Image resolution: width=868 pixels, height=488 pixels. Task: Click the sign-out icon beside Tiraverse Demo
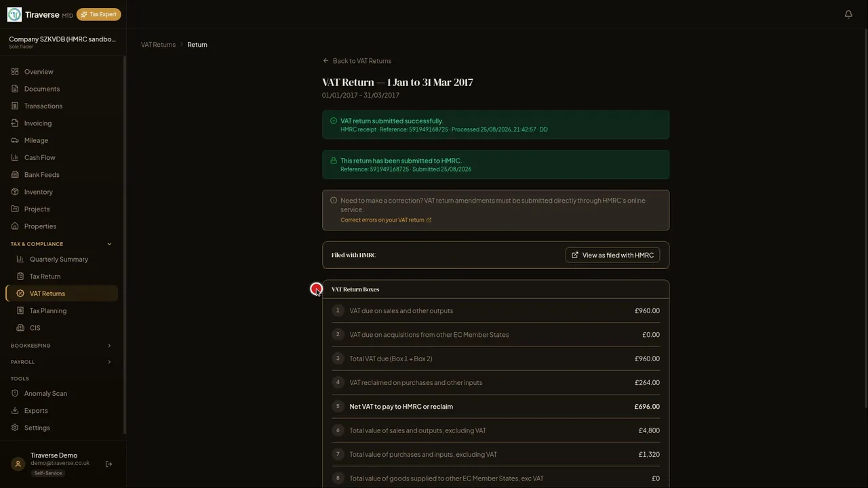pyautogui.click(x=108, y=464)
